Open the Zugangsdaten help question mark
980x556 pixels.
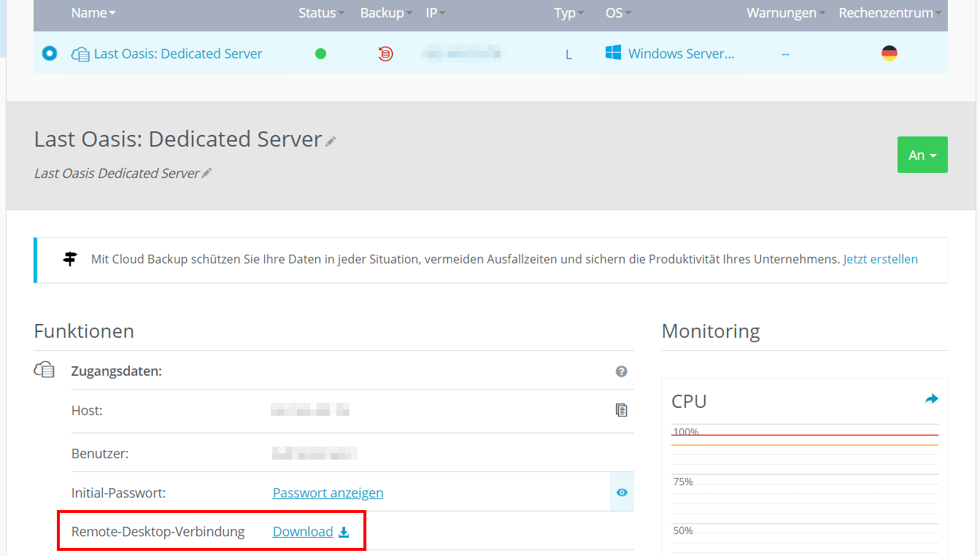[622, 371]
